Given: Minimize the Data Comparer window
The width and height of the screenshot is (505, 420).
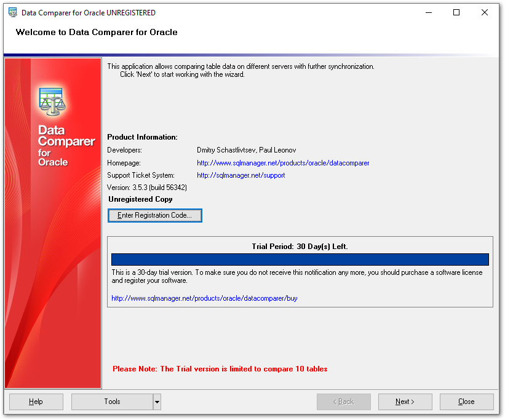Looking at the screenshot, I should click(429, 12).
